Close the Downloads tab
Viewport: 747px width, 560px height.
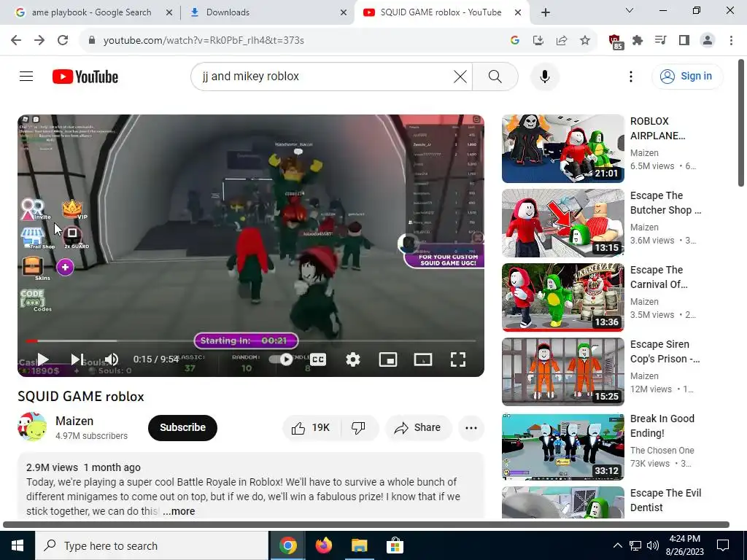344,12
